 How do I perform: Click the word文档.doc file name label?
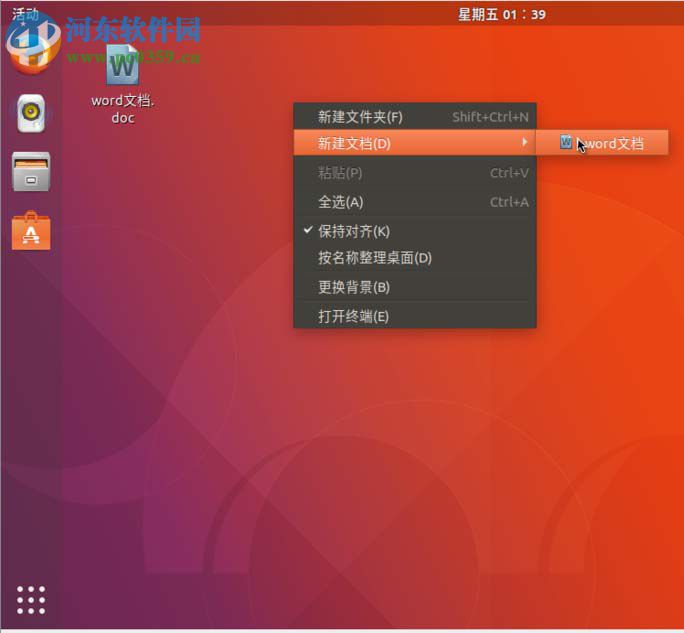tap(123, 109)
